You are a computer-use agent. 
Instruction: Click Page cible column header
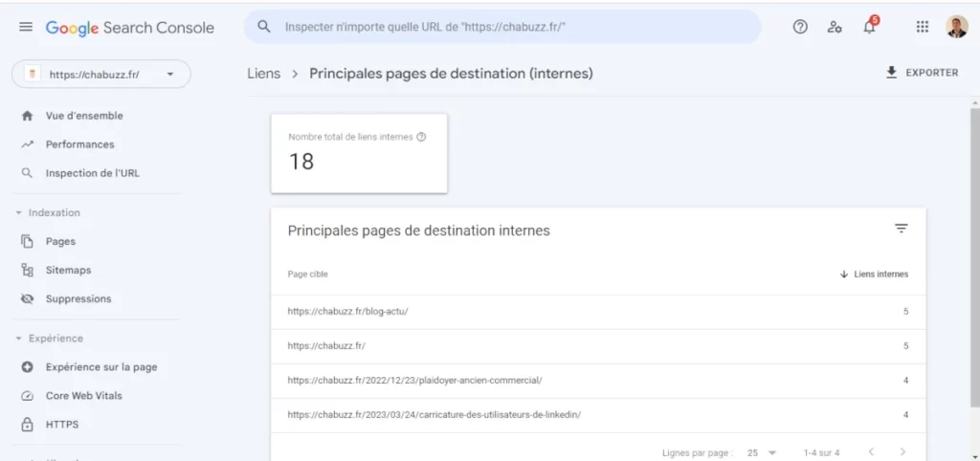pos(307,274)
